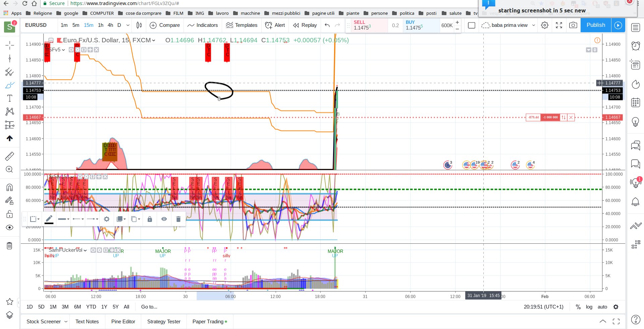Click the Compare symbols button

pos(165,25)
